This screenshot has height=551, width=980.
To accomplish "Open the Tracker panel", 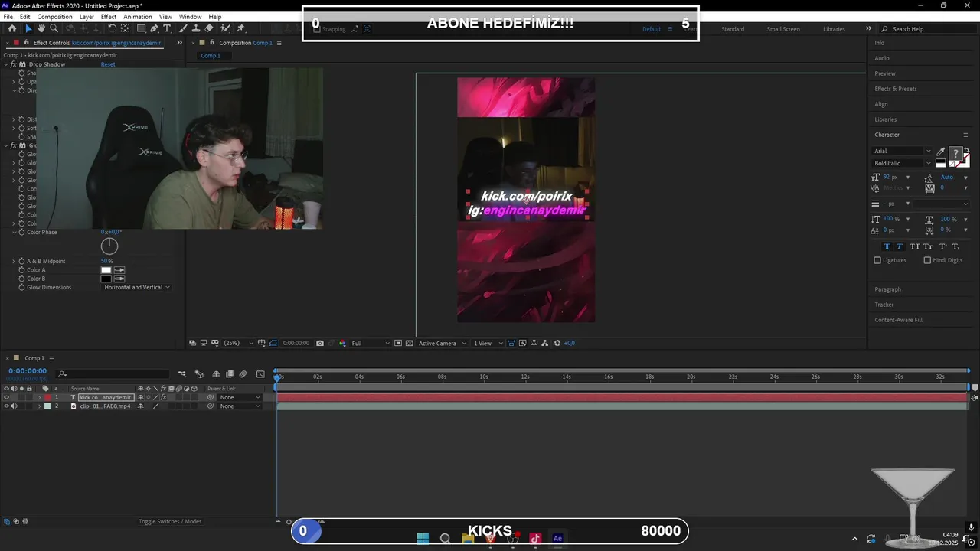I will (x=884, y=305).
